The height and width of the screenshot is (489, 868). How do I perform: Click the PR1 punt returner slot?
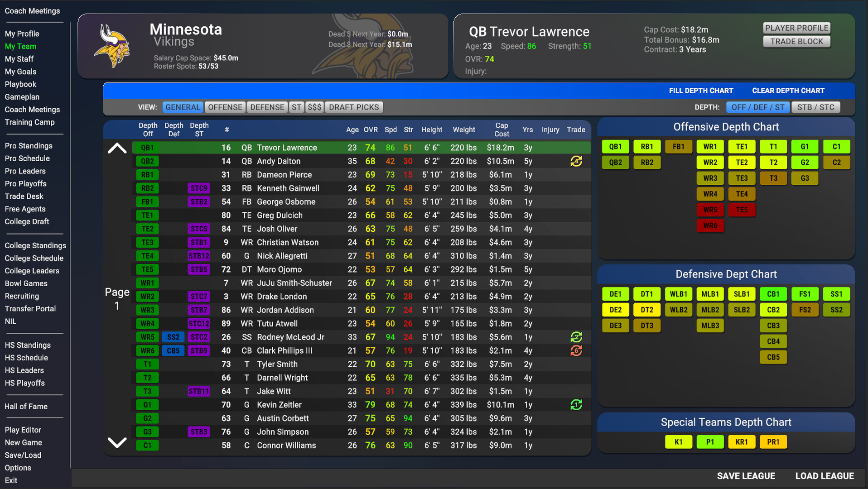tap(773, 441)
